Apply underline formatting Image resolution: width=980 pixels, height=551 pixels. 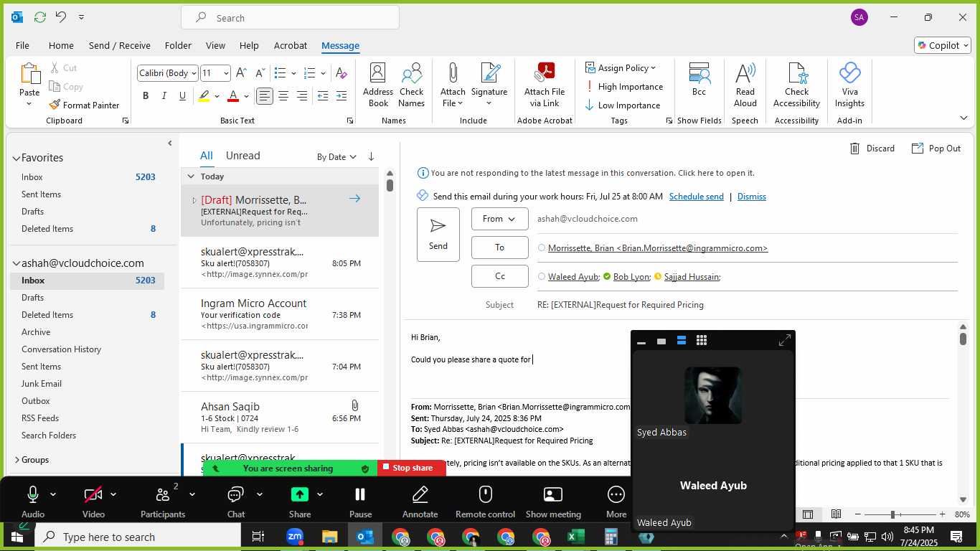182,96
